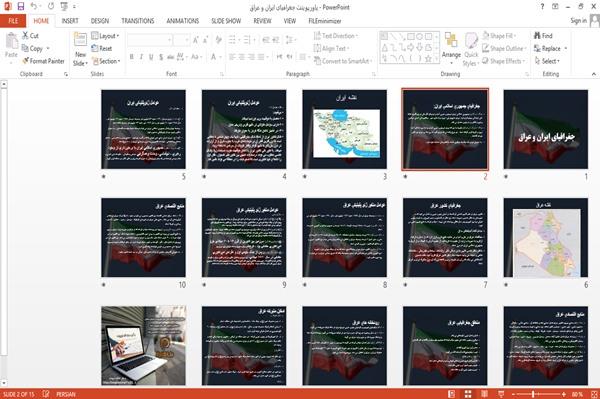Click Clear All Formatting icon
Viewport: 600px width, 399px height.
(218, 40)
